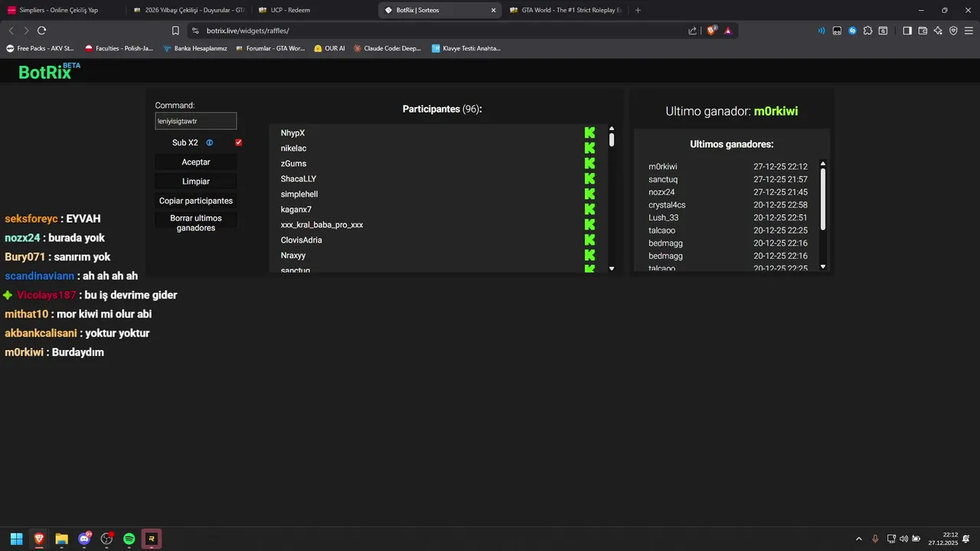Click Copiar participantes button
The width and height of the screenshot is (980, 551).
coord(196,201)
